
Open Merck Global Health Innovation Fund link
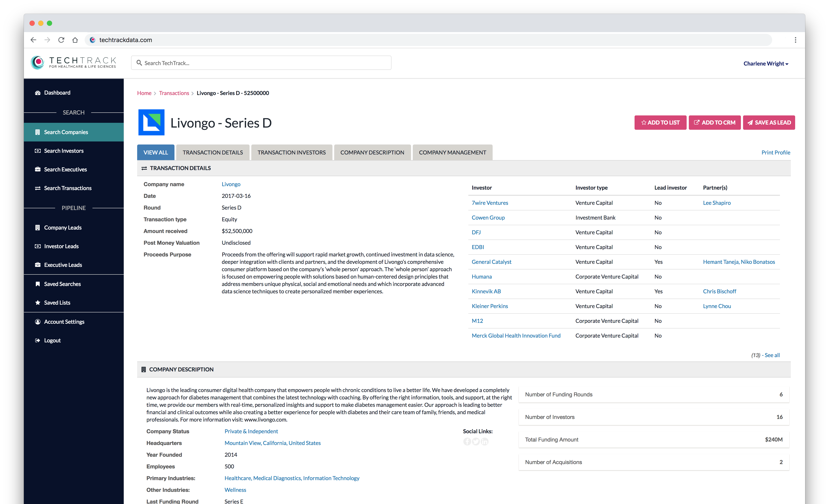516,336
